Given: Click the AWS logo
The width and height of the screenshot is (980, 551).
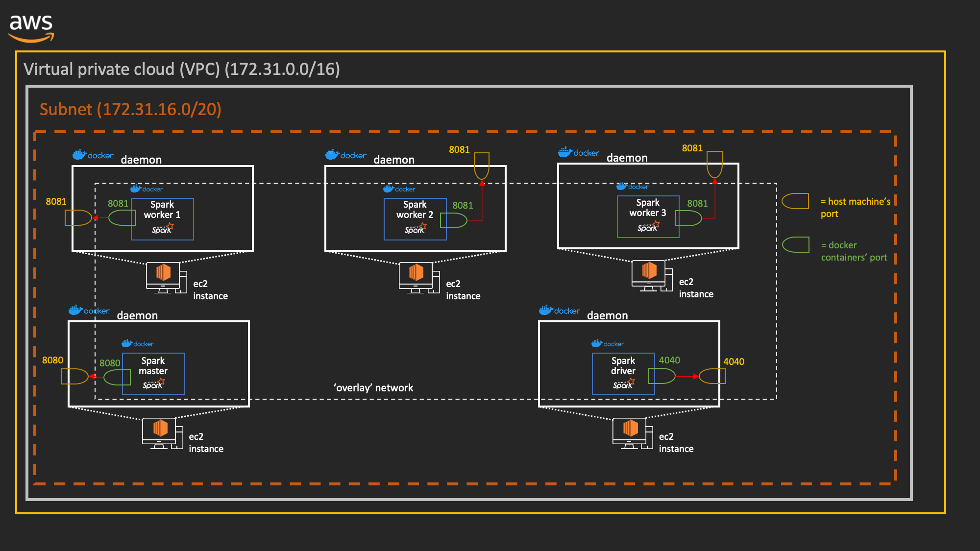Looking at the screenshot, I should 31,25.
